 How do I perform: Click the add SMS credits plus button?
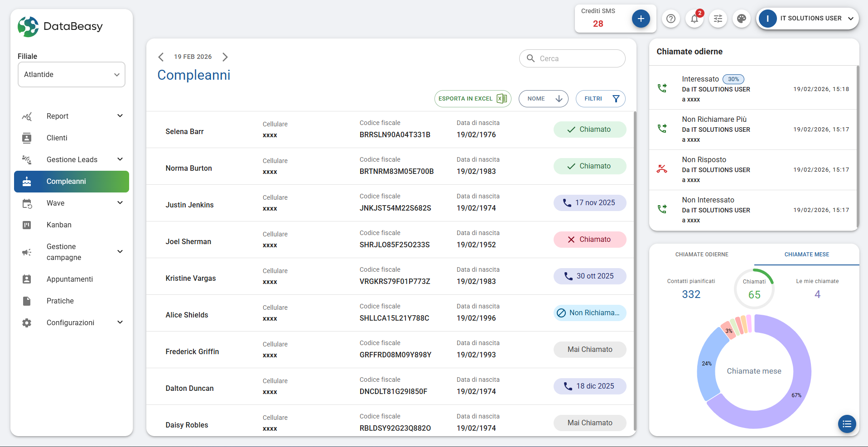click(641, 19)
